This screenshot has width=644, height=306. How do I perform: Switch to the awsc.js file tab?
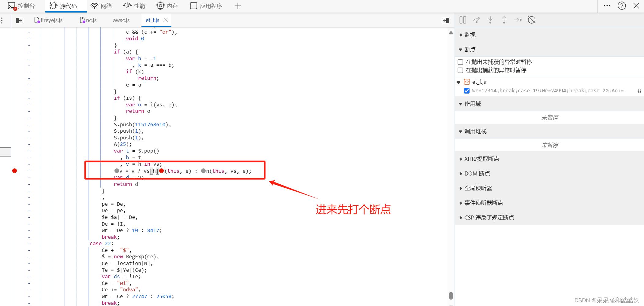pos(121,20)
